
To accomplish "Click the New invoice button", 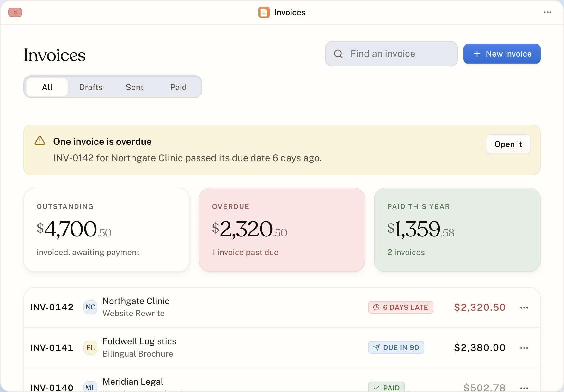I will tap(502, 54).
